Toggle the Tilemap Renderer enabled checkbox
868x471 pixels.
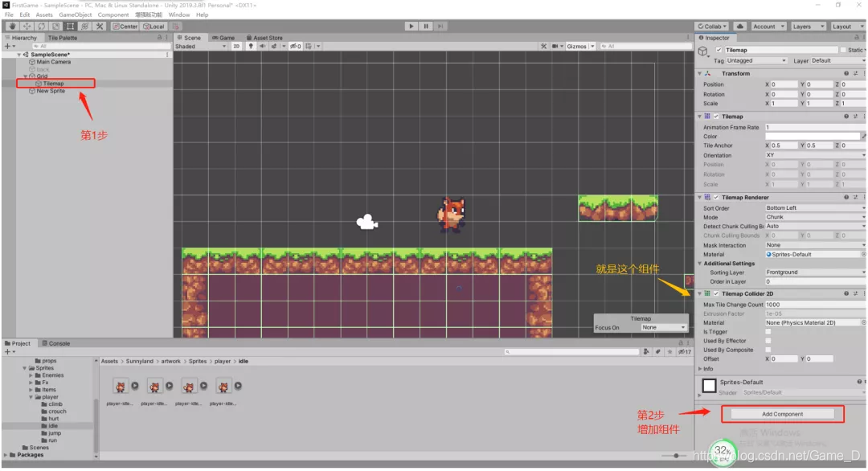tap(716, 197)
